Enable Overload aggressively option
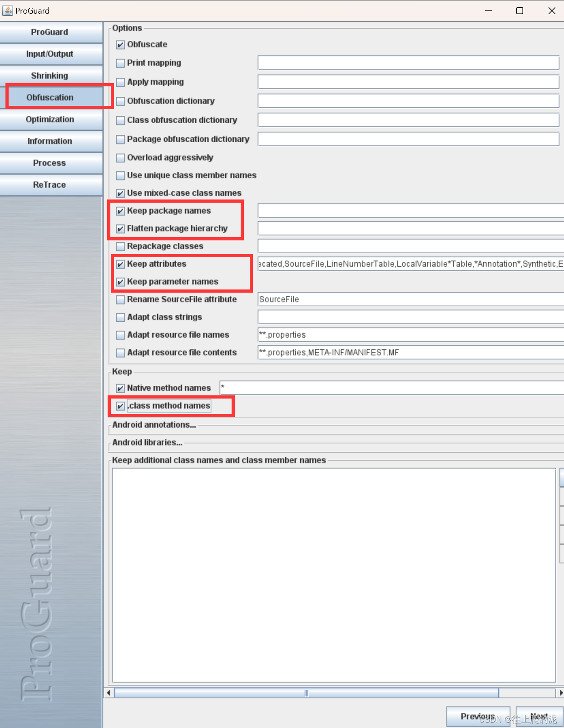This screenshot has height=728, width=564. click(x=120, y=158)
